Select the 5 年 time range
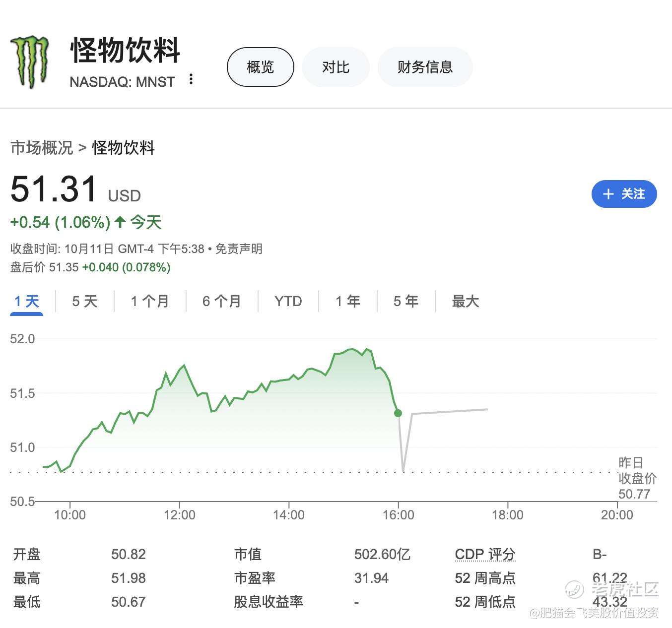Screen dimensions: 672x628 (x=406, y=301)
